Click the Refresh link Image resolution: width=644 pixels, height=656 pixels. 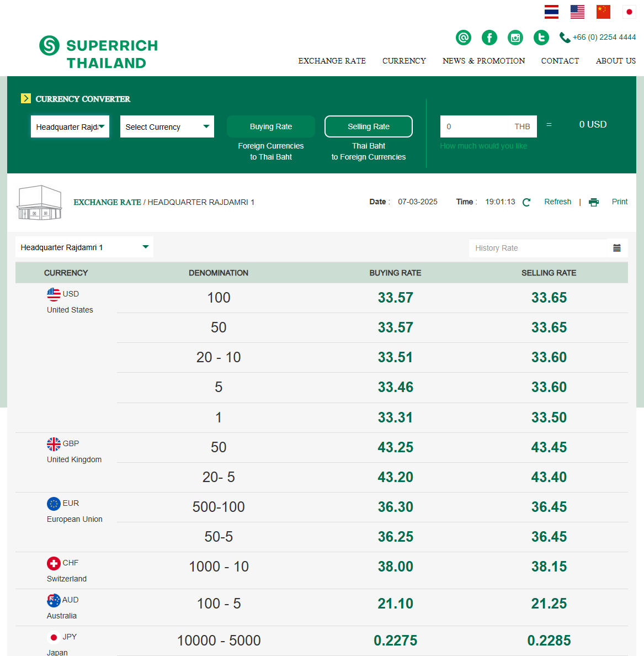pyautogui.click(x=557, y=202)
